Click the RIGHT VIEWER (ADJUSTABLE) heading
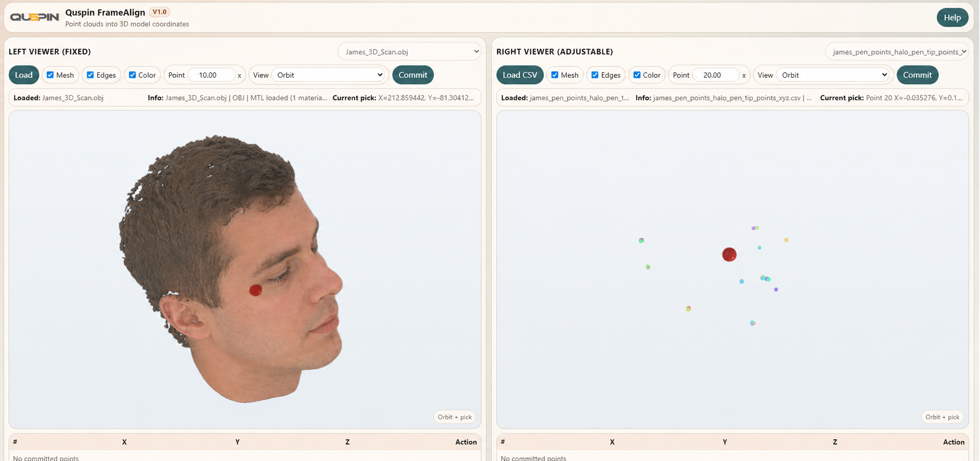This screenshot has height=461, width=980. click(x=555, y=52)
